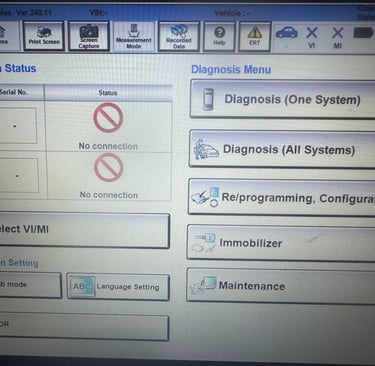Click the first No connection status icon
The image size is (375, 366).
(x=108, y=118)
